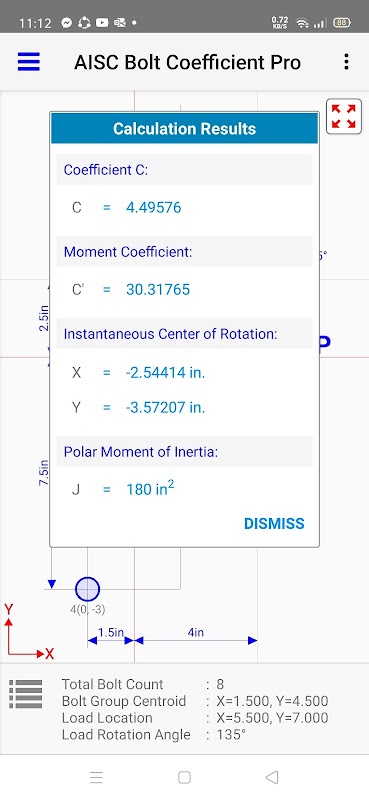Dismiss the Calculation Results dialog
369x800 pixels.
(x=274, y=523)
